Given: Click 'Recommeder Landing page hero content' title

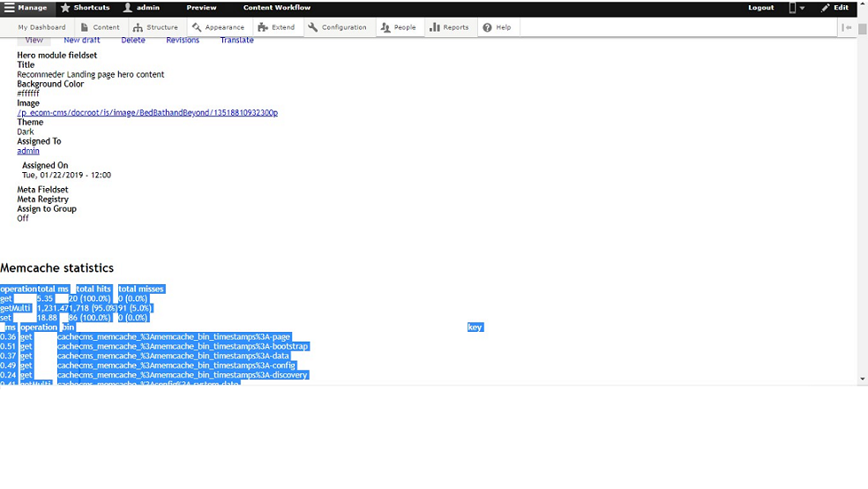Looking at the screenshot, I should coord(91,74).
